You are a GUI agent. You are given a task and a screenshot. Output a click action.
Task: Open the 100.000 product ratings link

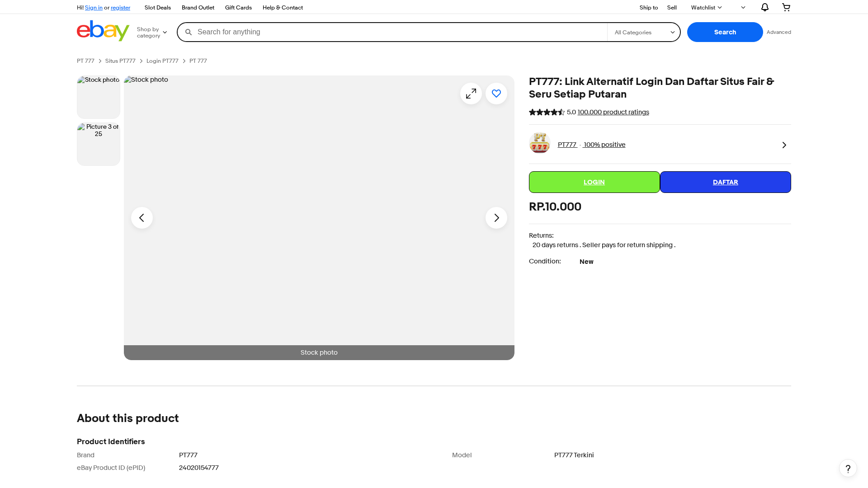tap(613, 112)
